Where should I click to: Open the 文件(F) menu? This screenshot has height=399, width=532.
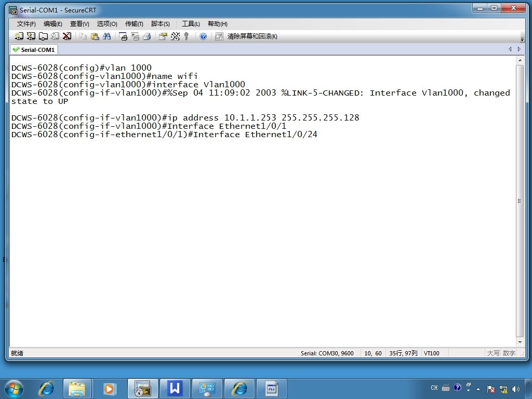tap(26, 24)
